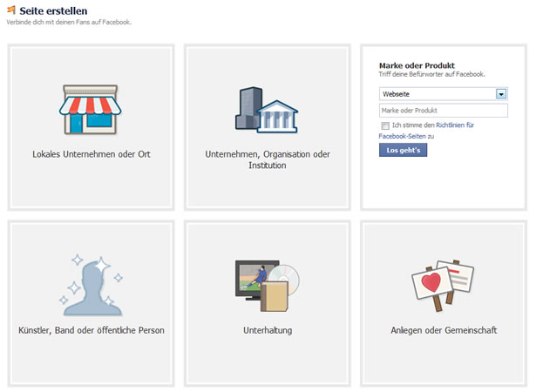Click 'Verbinde dich mit deinen Fans' subtitle
This screenshot has width=536, height=392.
click(x=69, y=23)
